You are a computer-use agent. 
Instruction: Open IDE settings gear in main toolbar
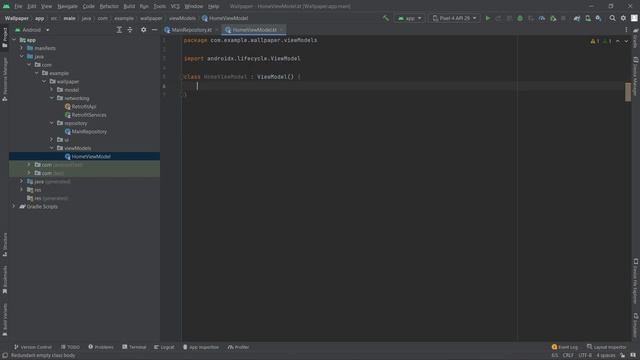623,18
